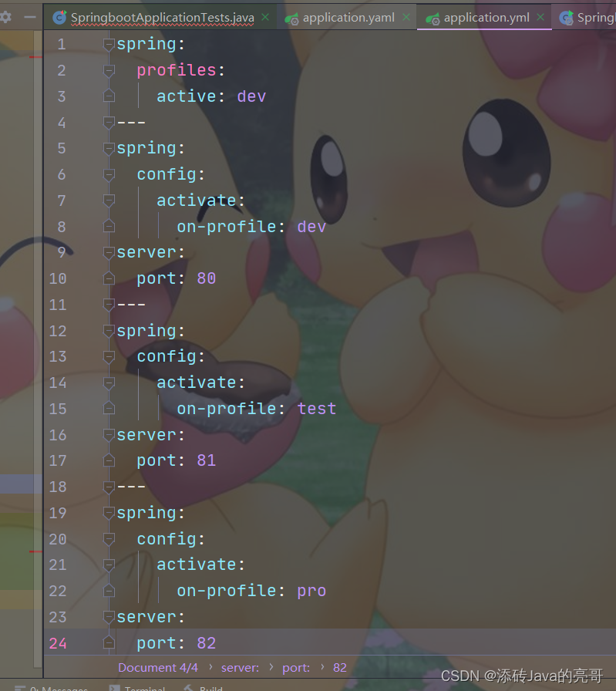The height and width of the screenshot is (691, 616).
Task: Collapse the spring block on line 5
Action: pyautogui.click(x=109, y=149)
